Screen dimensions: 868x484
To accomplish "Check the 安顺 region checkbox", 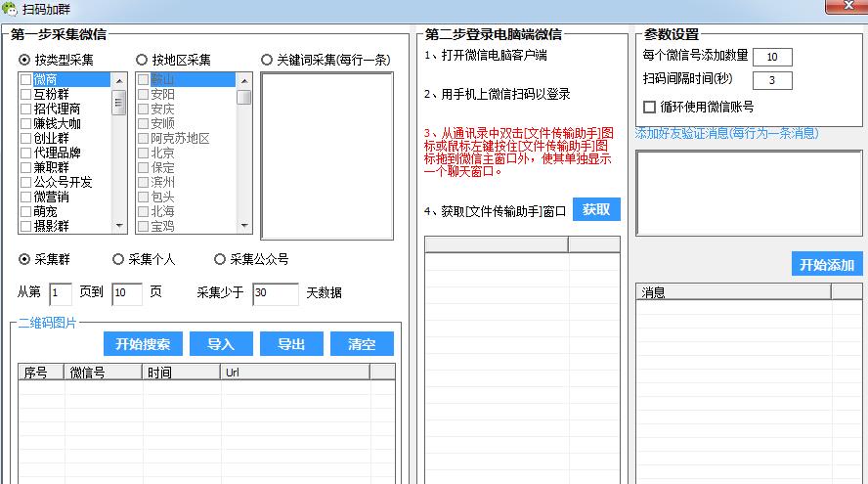I will coord(144,123).
